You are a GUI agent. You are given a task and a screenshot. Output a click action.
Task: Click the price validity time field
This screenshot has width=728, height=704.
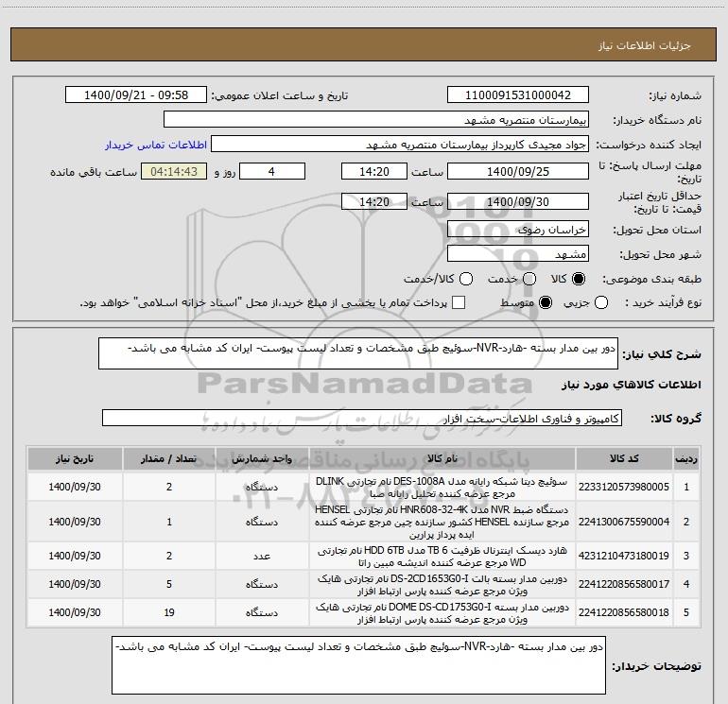pos(374,201)
